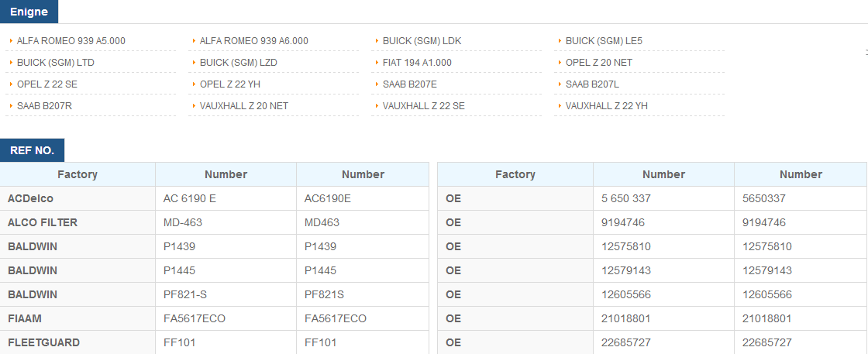Select number MD463

pyautogui.click(x=322, y=222)
